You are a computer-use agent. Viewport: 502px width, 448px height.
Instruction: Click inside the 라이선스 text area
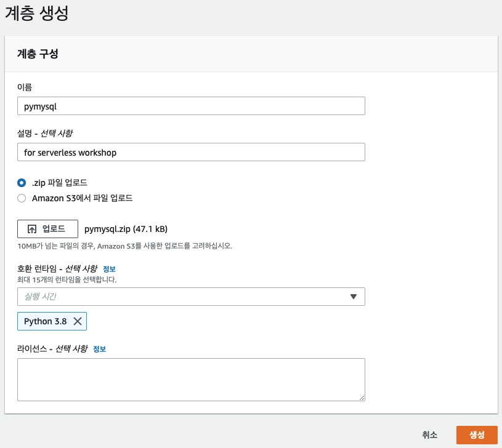[191, 380]
